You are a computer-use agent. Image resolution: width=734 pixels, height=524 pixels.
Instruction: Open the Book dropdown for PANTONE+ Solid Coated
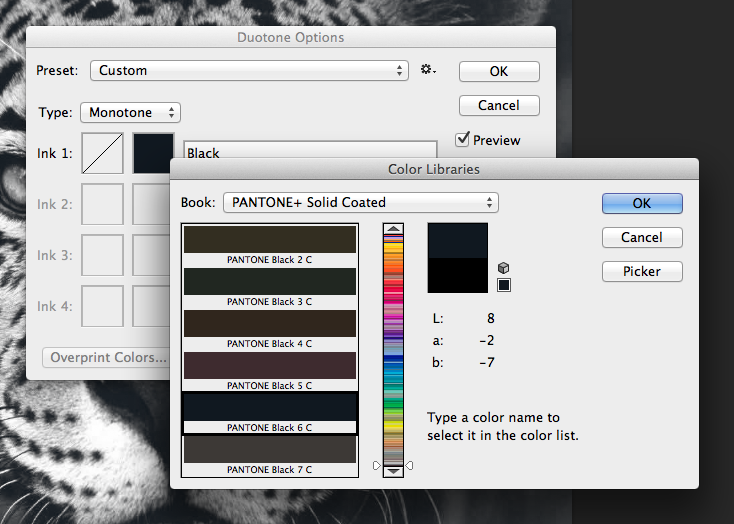[x=361, y=202]
